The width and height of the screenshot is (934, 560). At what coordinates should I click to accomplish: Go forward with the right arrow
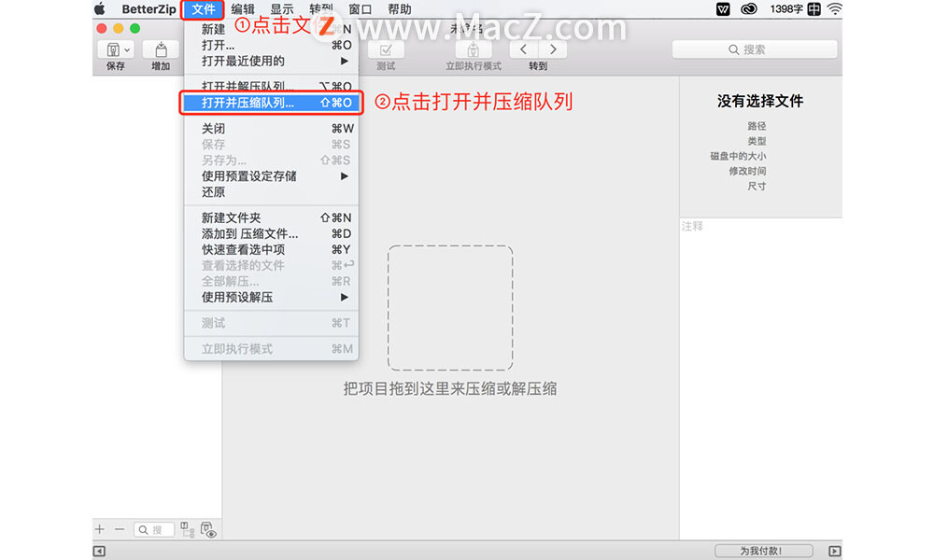(553, 49)
